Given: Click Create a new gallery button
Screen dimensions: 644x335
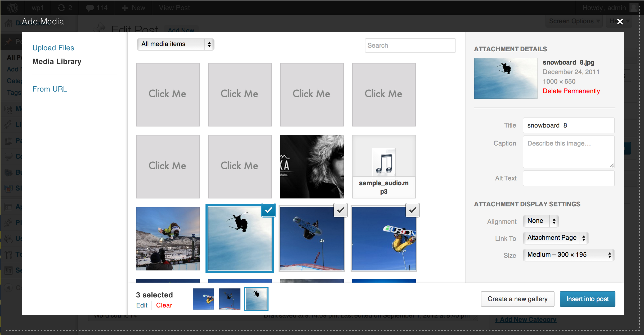Looking at the screenshot, I should click(x=517, y=299).
